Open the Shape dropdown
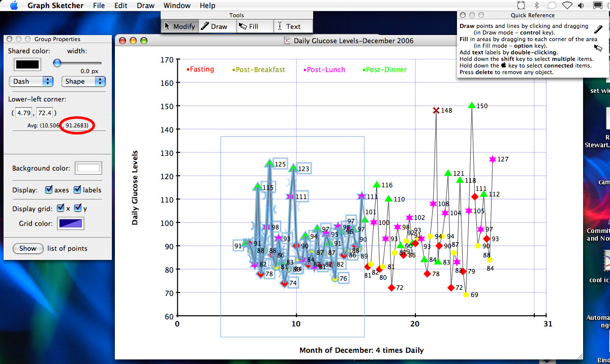This screenshot has height=364, width=610. 83,81
